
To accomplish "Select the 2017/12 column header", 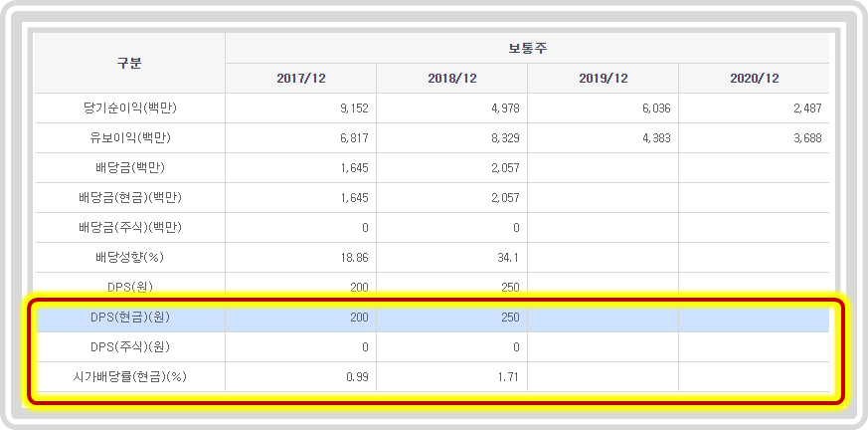I will (x=301, y=78).
